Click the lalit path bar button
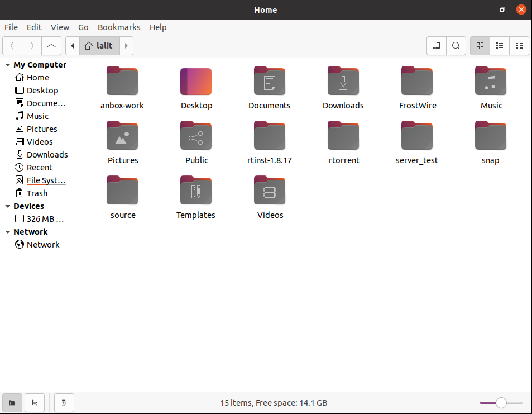 99,46
